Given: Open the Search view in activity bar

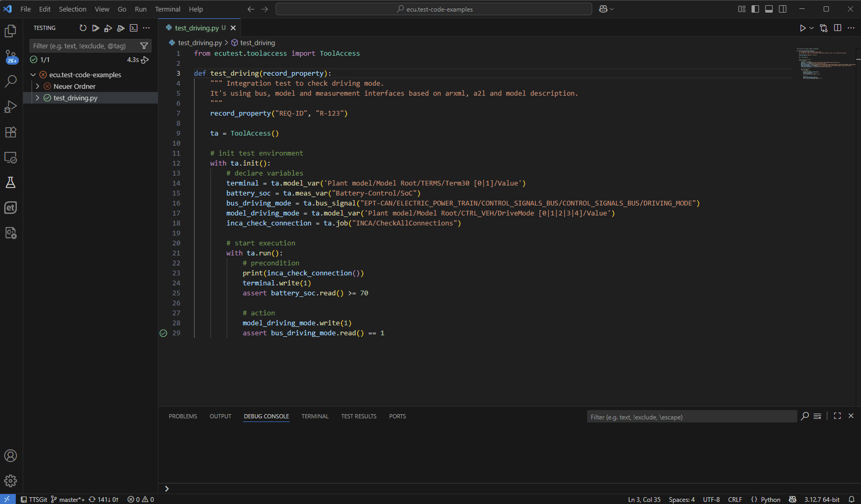Looking at the screenshot, I should click(x=11, y=81).
